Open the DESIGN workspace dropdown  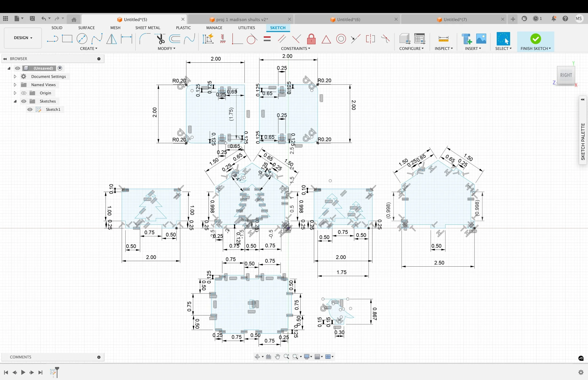(x=23, y=38)
